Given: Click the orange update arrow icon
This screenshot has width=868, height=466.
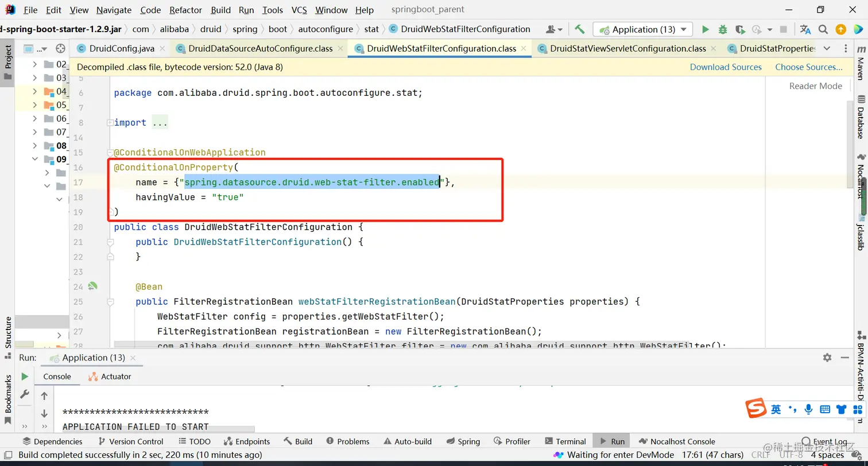Looking at the screenshot, I should (840, 29).
